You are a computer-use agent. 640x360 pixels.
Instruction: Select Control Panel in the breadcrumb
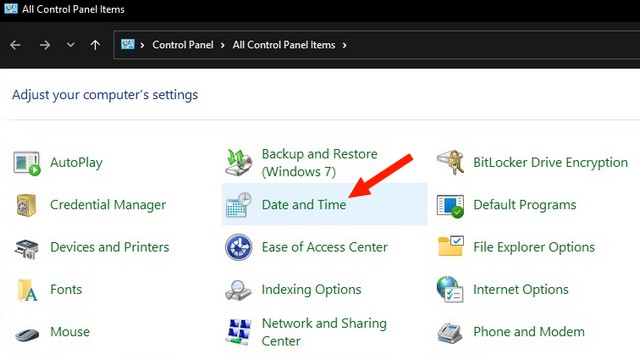pos(183,45)
